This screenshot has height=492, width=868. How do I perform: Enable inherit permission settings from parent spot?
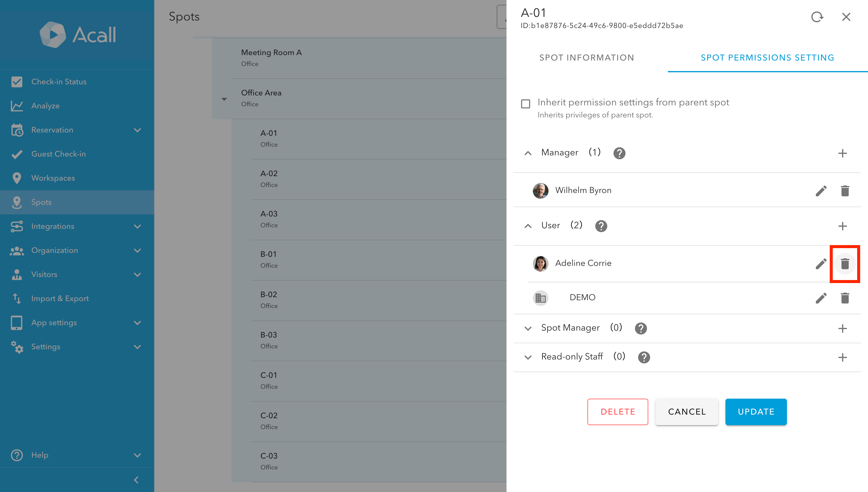point(525,104)
